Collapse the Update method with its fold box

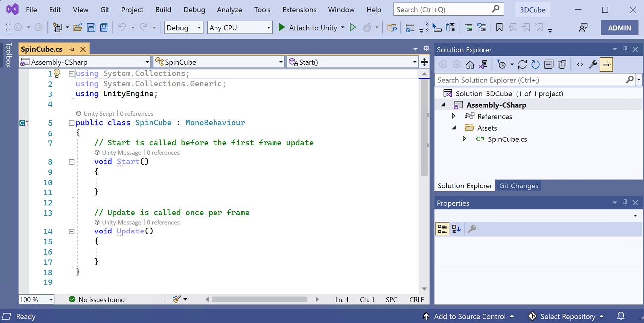(72, 231)
